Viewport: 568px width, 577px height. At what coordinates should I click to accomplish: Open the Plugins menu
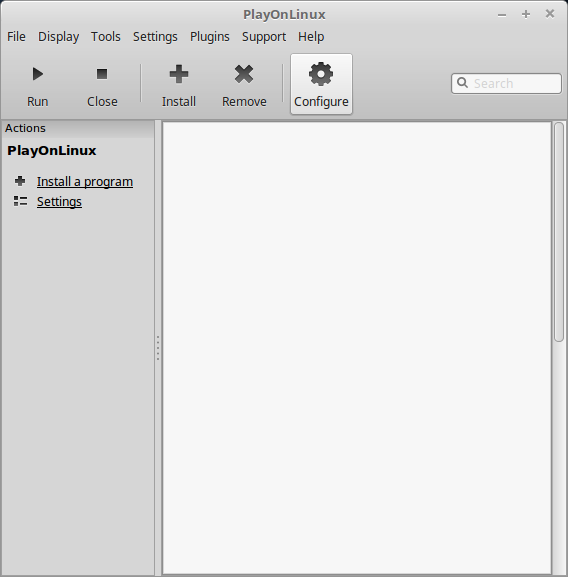pos(209,36)
